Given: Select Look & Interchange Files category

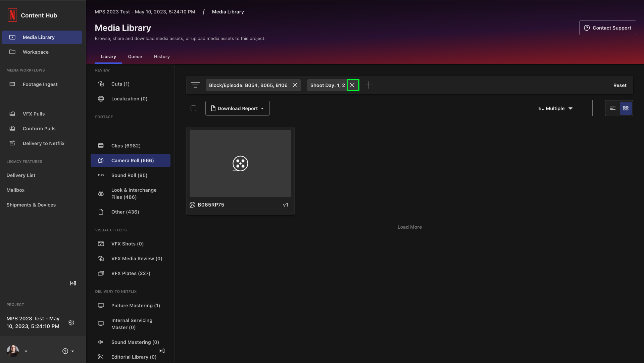Looking at the screenshot, I should 131,193.
